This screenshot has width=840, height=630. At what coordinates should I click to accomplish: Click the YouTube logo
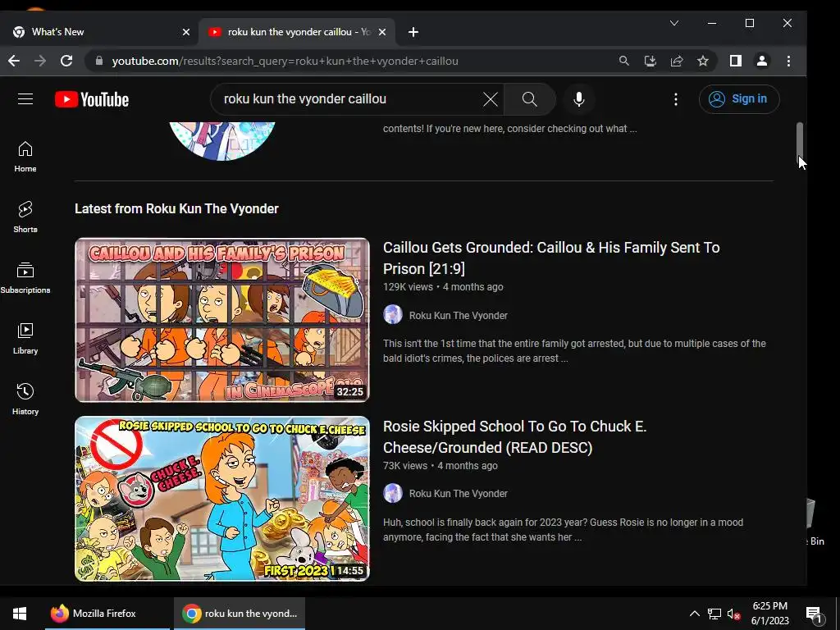[x=92, y=99]
